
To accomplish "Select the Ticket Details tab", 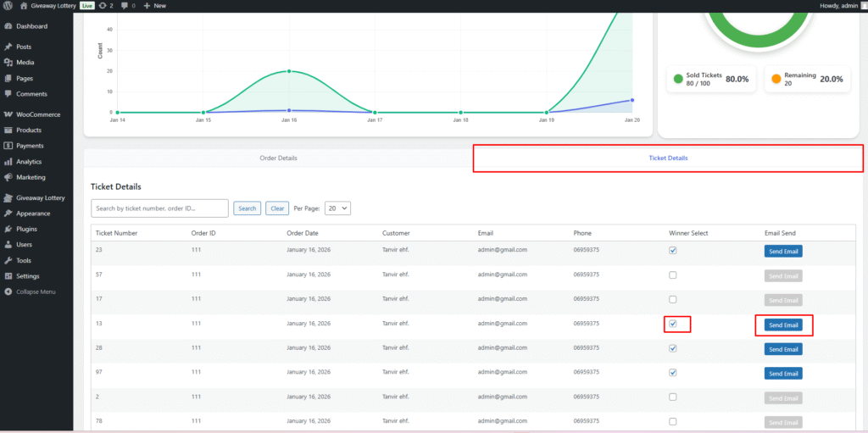I will coord(668,158).
